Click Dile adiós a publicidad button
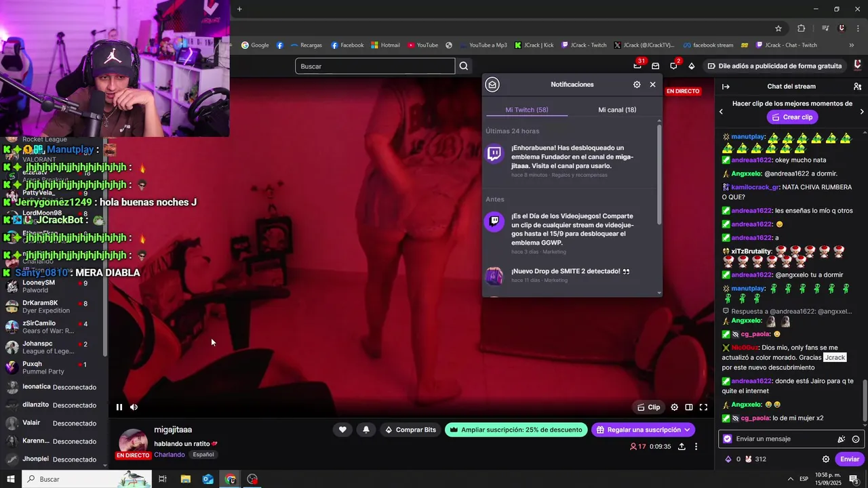The height and width of the screenshot is (488, 868). (774, 66)
